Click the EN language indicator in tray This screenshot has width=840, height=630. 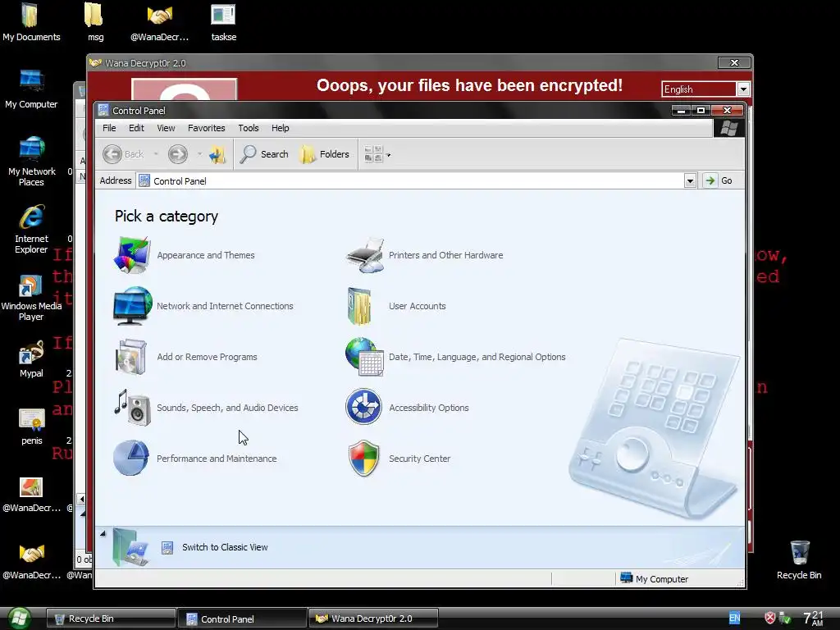tap(734, 618)
